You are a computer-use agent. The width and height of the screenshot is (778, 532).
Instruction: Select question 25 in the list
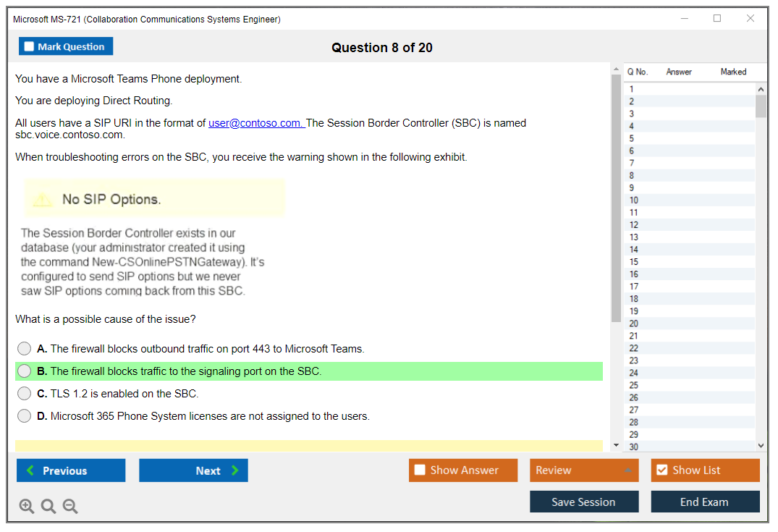[690, 385]
